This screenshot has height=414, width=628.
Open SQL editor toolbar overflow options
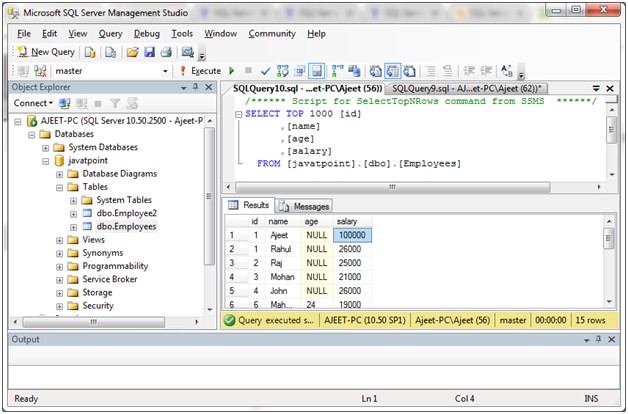(521, 74)
